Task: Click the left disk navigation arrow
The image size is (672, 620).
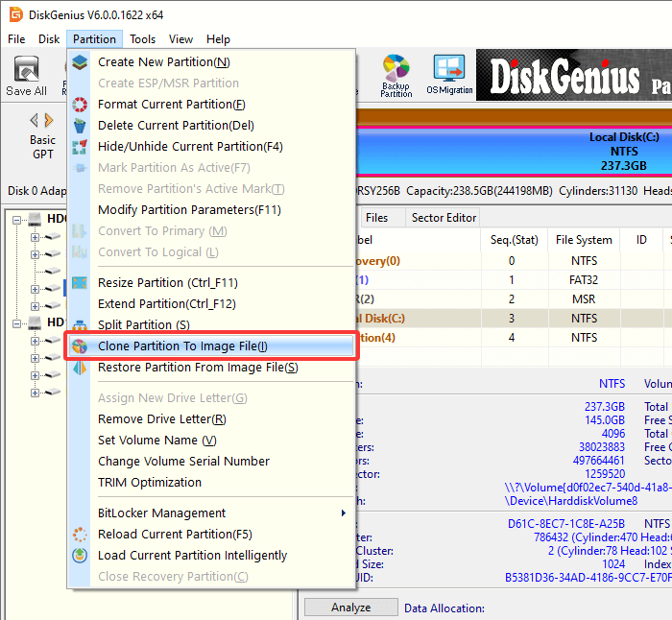Action: tap(35, 120)
